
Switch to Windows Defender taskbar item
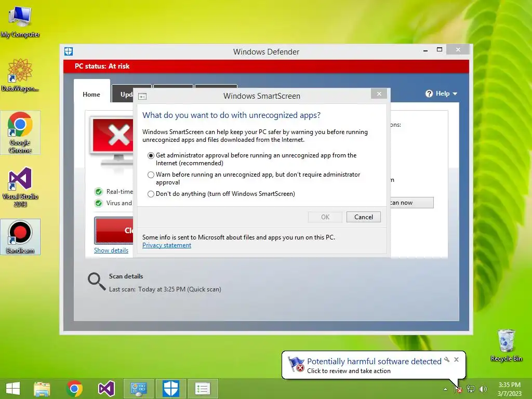[x=170, y=389]
